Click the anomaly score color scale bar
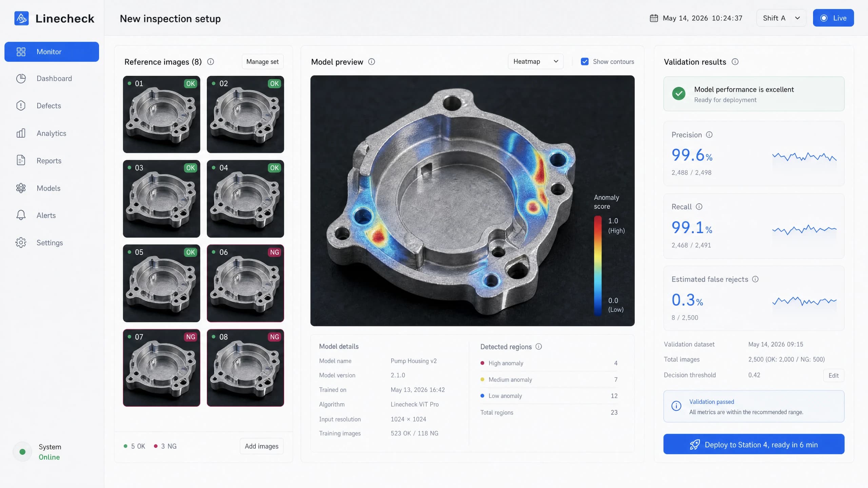868x488 pixels. pos(598,266)
